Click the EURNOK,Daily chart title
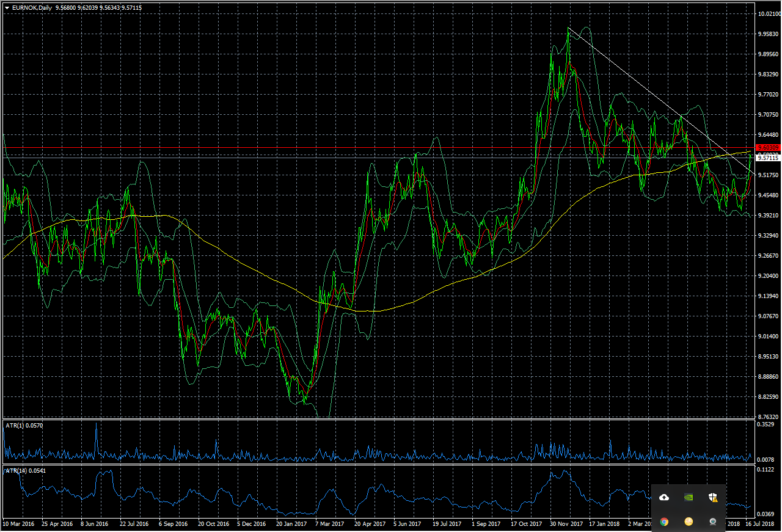 click(31, 7)
